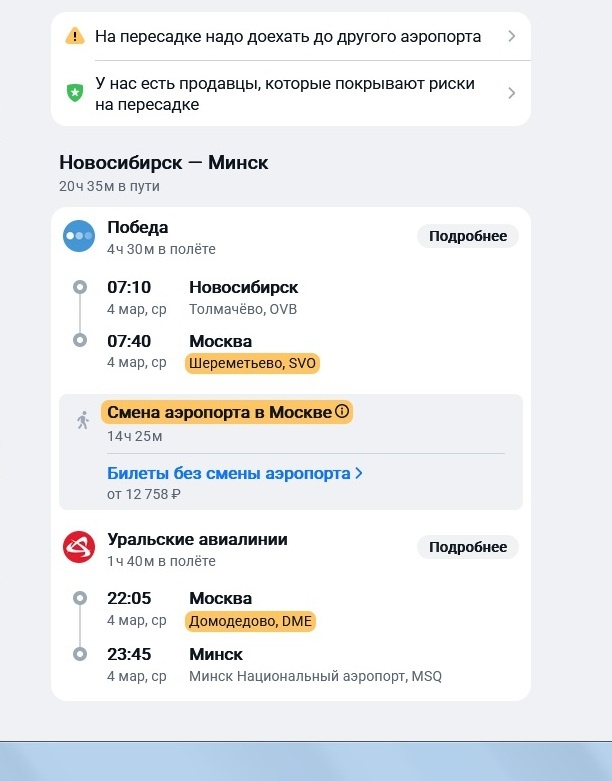Open Подробнее for the Победа flight
This screenshot has height=781, width=612.
(x=468, y=236)
